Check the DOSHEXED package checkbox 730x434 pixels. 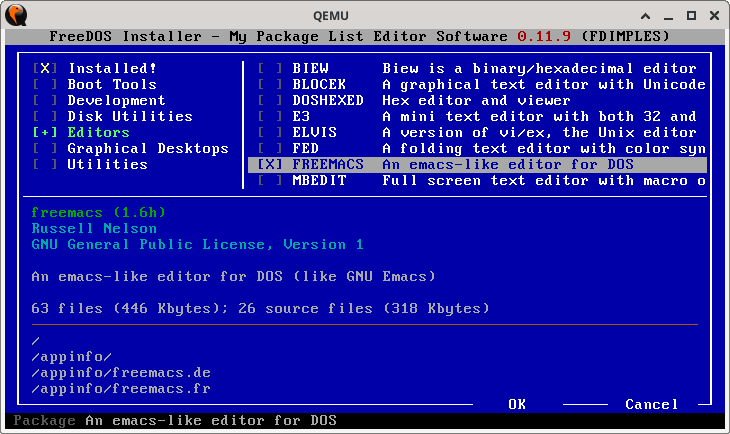[270, 100]
